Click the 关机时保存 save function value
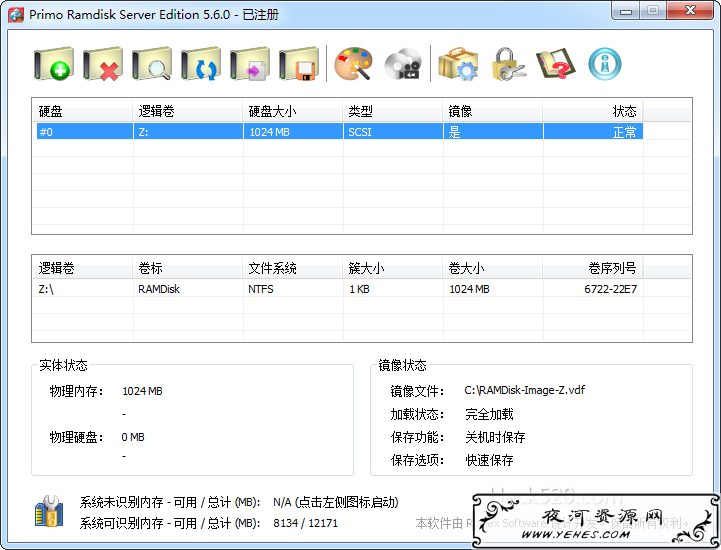721x550 pixels. click(495, 437)
